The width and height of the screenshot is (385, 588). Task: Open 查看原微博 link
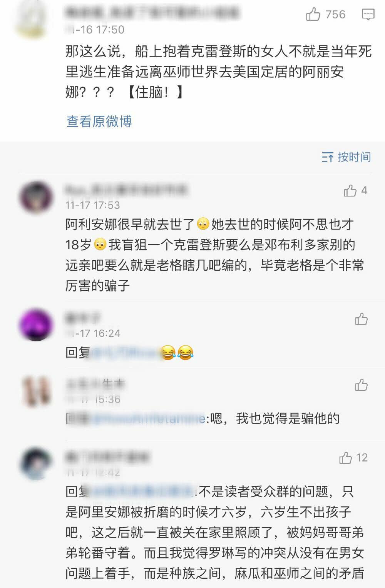point(99,122)
